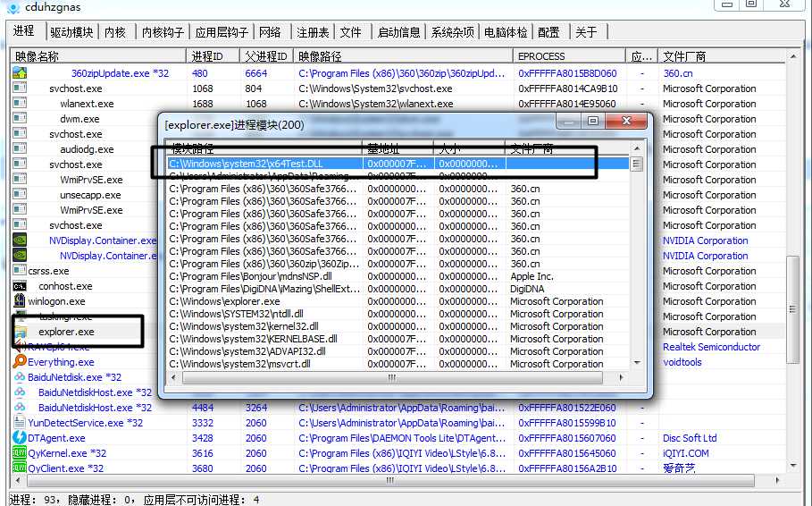The height and width of the screenshot is (506, 812).
Task: Click the Everything.exe magnifier icon
Action: coord(20,361)
